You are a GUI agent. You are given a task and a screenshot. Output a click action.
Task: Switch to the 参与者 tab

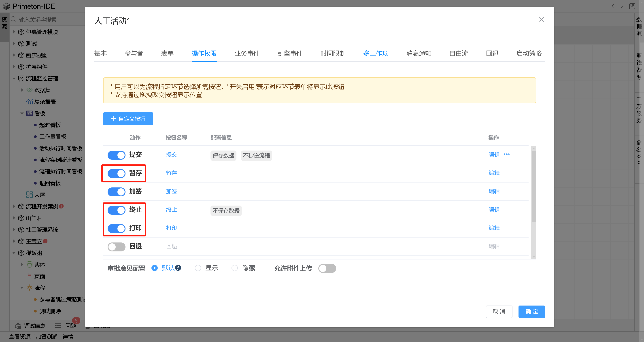click(134, 53)
